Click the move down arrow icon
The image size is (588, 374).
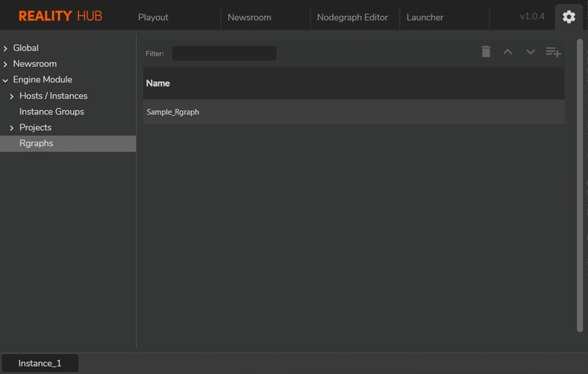pyautogui.click(x=530, y=51)
